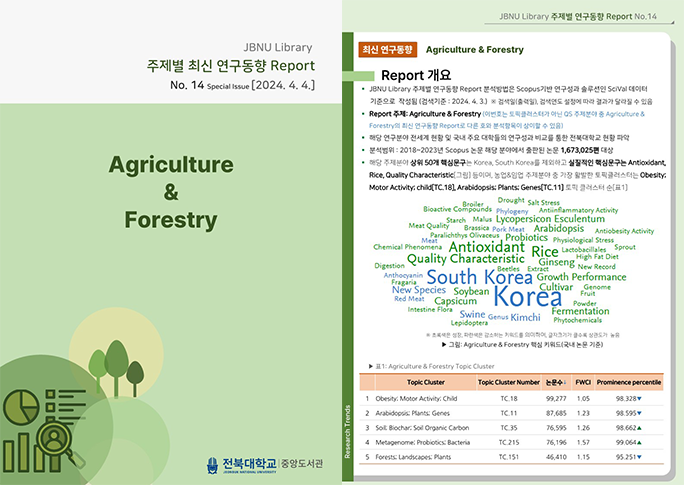Viewport: 684px width, 485px height.
Task: Click 'Capsicum' in the word cloud
Action: coord(455,301)
